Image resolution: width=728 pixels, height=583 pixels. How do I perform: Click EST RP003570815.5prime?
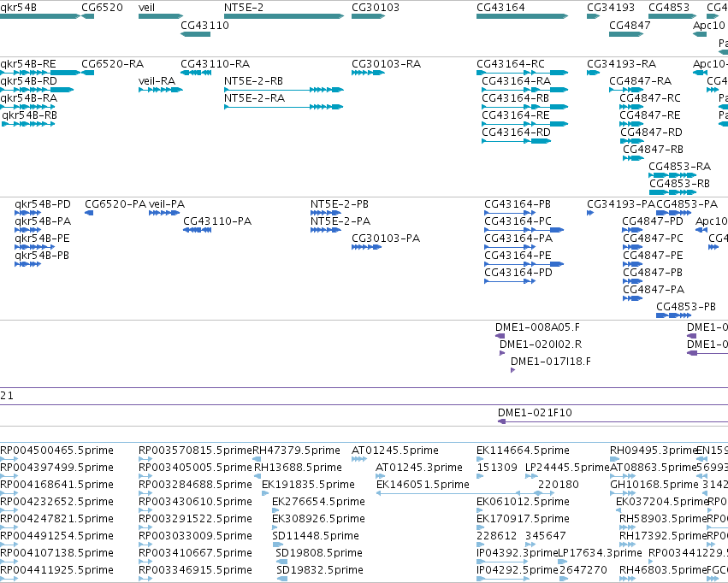[145, 459]
